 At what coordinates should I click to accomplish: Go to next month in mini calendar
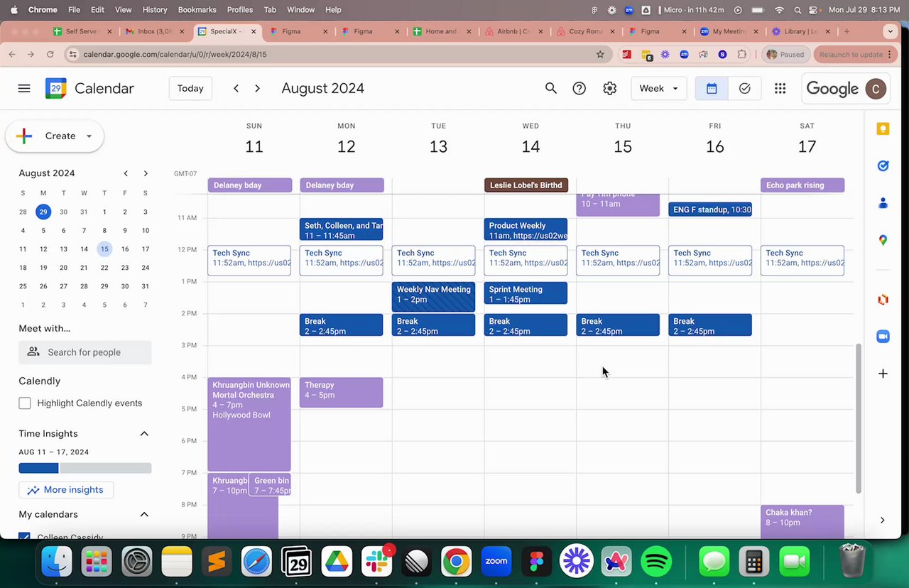(146, 173)
